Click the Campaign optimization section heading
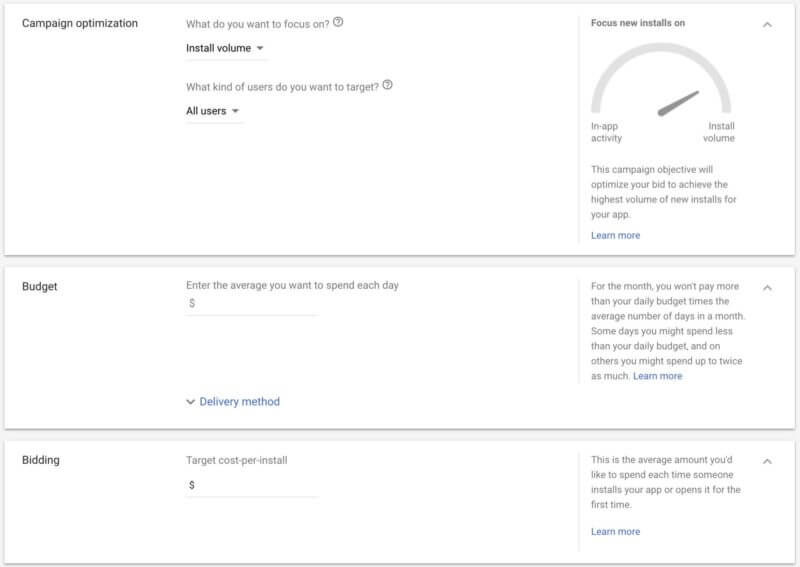800x567 pixels. click(80, 23)
